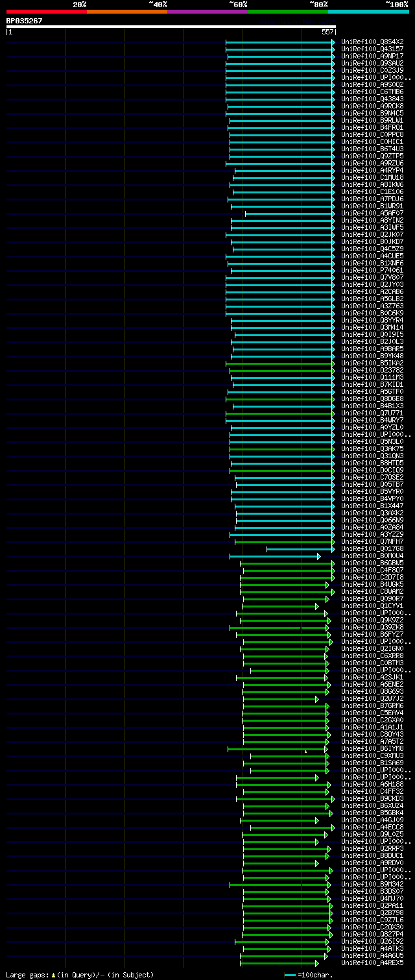This screenshot has width=415, height=980.
Task: Click the UniRef100_Q8YYR4 entry
Action: [x=372, y=320]
